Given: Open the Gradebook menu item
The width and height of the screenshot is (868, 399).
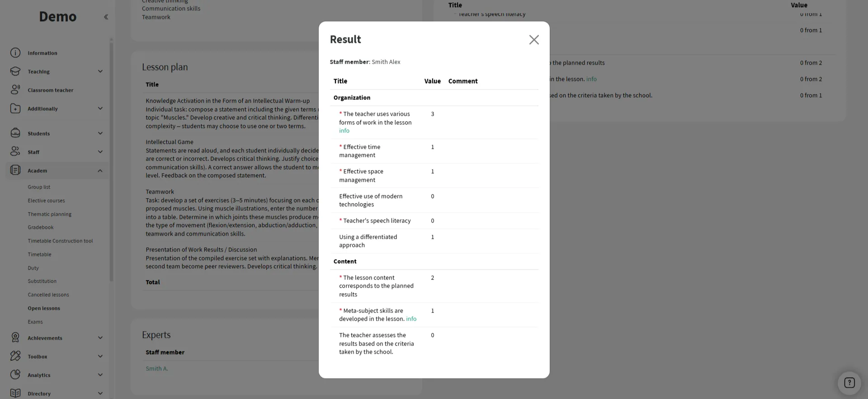Looking at the screenshot, I should (41, 228).
